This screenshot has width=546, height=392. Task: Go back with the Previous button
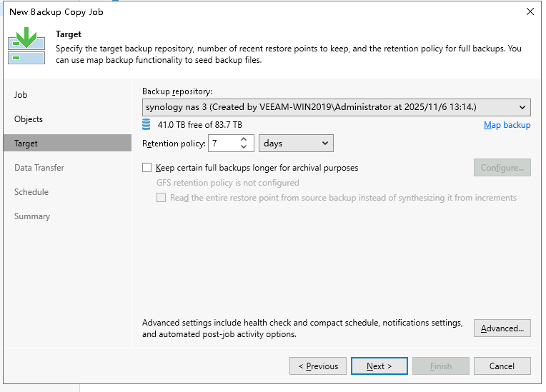point(318,366)
